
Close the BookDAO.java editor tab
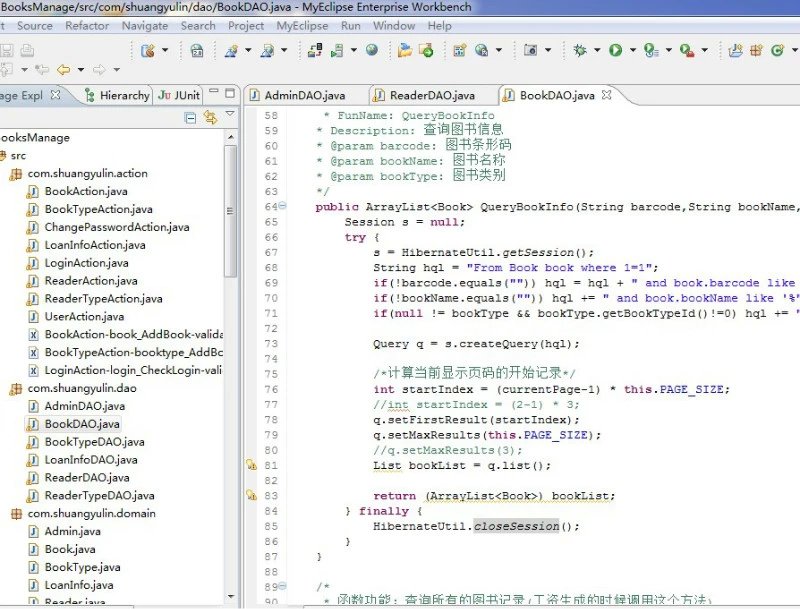click(607, 95)
